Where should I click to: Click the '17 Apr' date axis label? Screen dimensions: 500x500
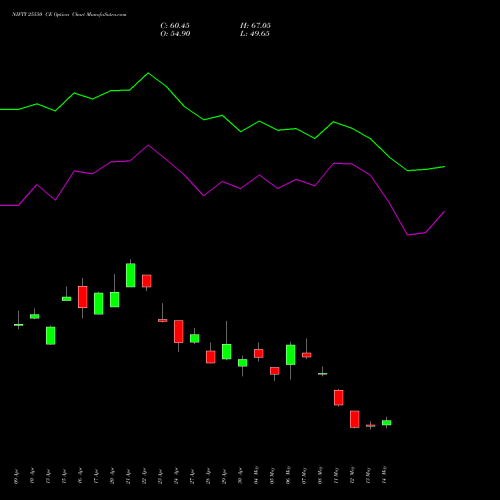point(96,477)
